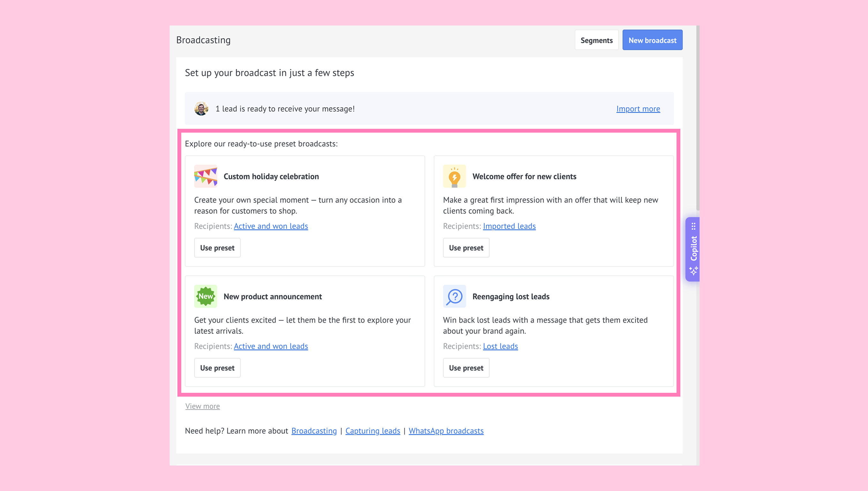Image resolution: width=868 pixels, height=491 pixels.
Task: Click 'Explore our ready-to-use preset broadcasts' text
Action: pyautogui.click(x=261, y=144)
